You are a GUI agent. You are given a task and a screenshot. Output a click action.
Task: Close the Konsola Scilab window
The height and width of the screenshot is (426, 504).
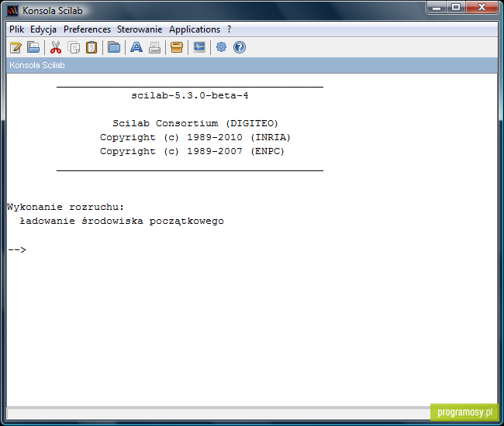tap(482, 8)
